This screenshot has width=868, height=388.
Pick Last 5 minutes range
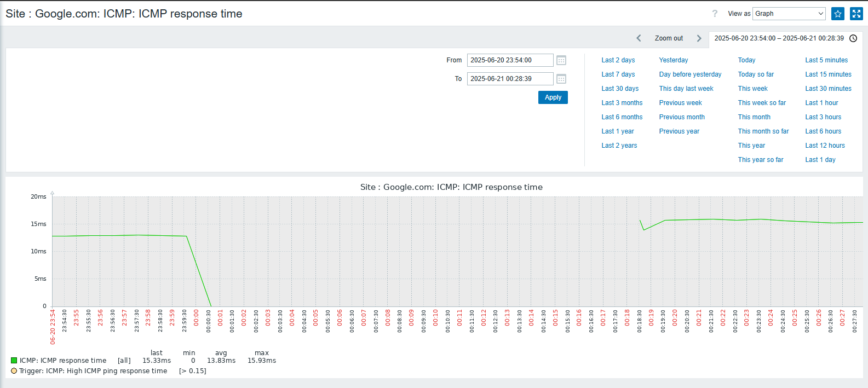826,60
